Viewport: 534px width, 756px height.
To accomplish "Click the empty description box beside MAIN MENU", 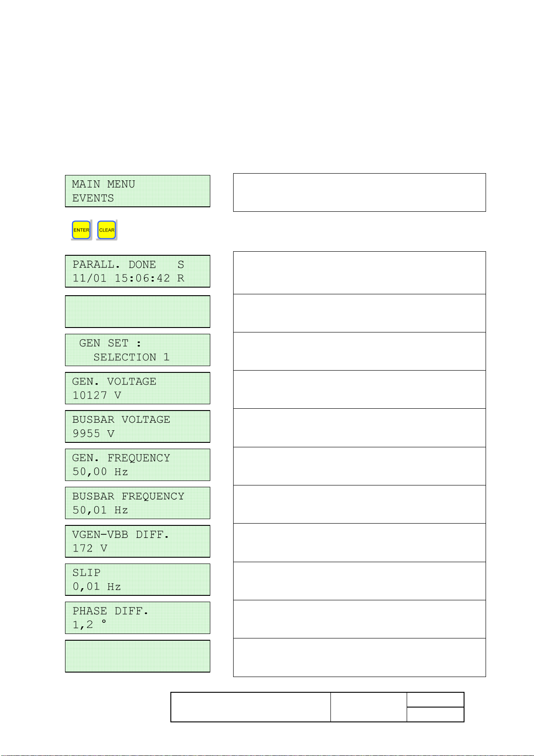I will (360, 192).
